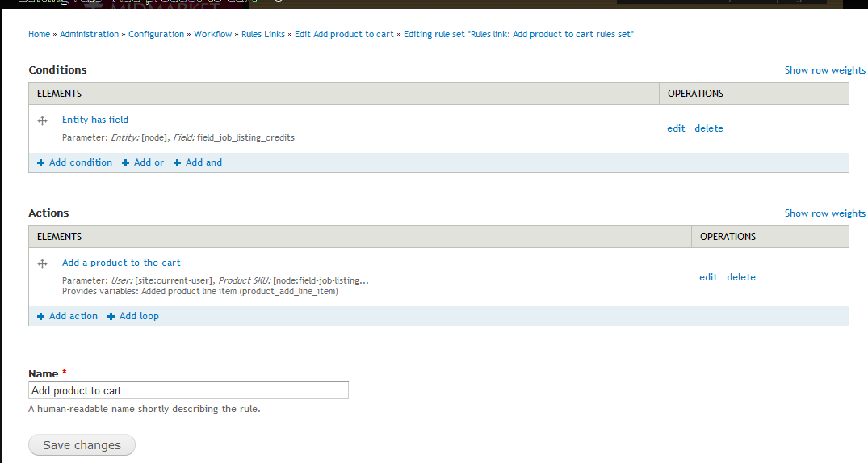Click the plus icon next to Add action
The height and width of the screenshot is (463, 868).
[40, 317]
